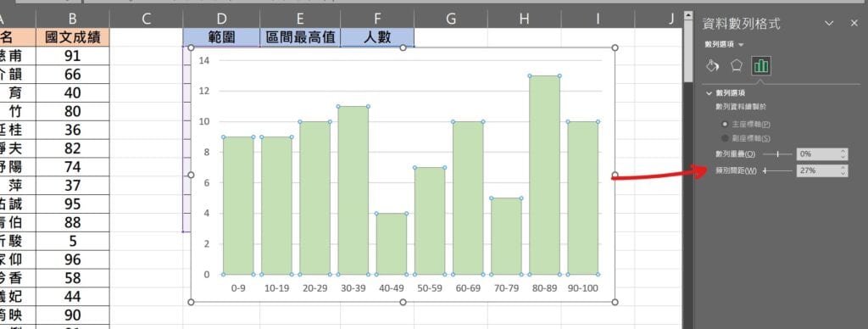Collapse the 數列選項 section
Screen dimensions: 868x329
click(709, 93)
